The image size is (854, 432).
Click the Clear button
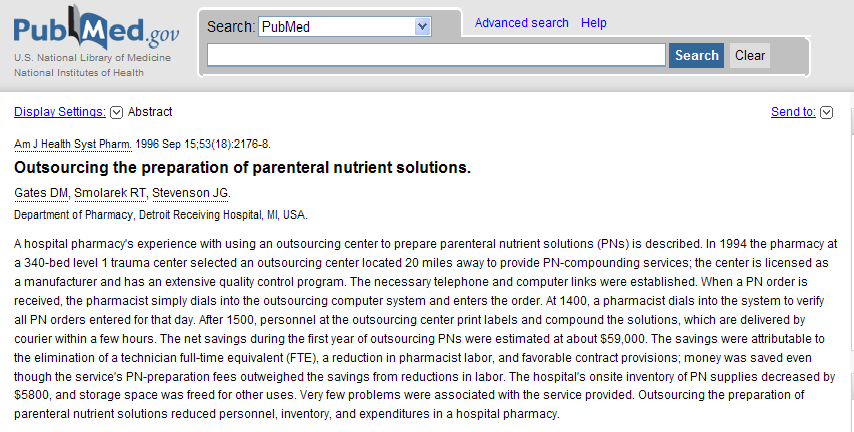tap(750, 56)
